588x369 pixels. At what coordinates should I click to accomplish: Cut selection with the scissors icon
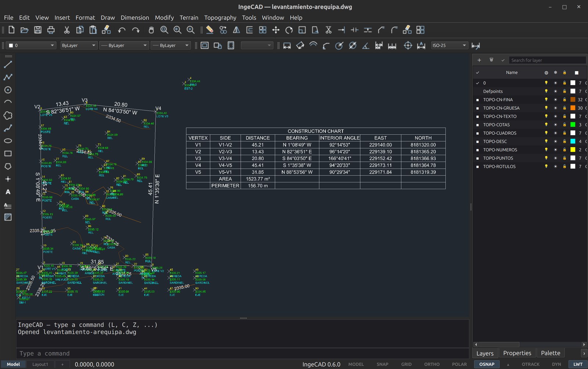(67, 30)
